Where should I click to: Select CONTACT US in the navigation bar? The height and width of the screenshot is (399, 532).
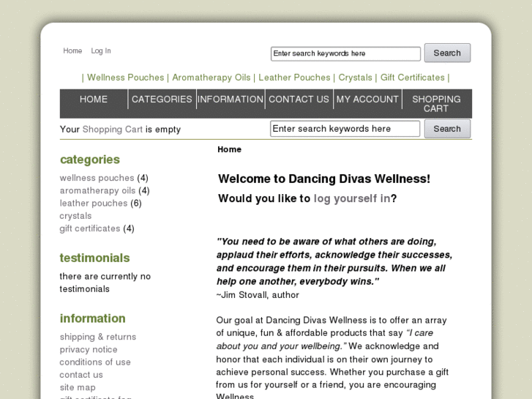299,99
